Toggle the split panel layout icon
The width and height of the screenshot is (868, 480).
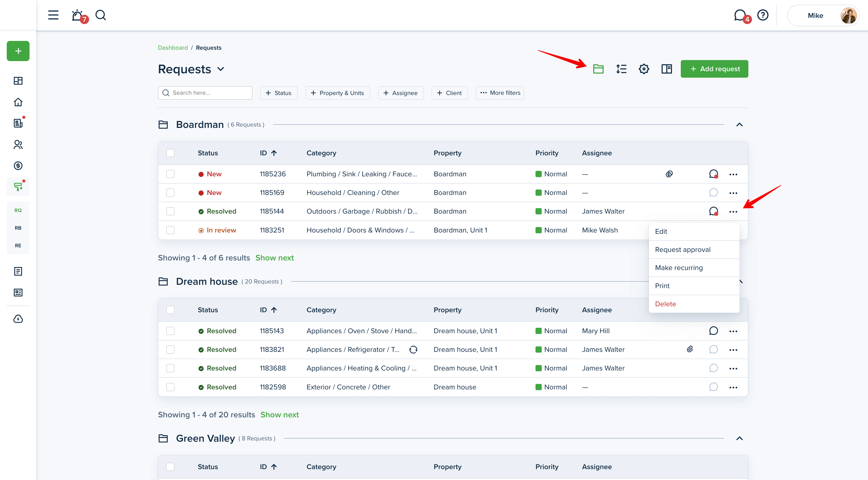[666, 69]
